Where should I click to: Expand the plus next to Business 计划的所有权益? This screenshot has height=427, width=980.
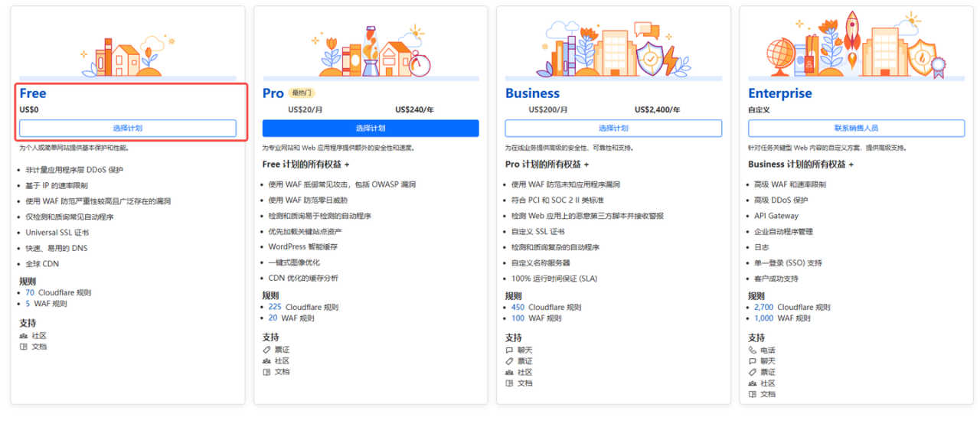[851, 164]
